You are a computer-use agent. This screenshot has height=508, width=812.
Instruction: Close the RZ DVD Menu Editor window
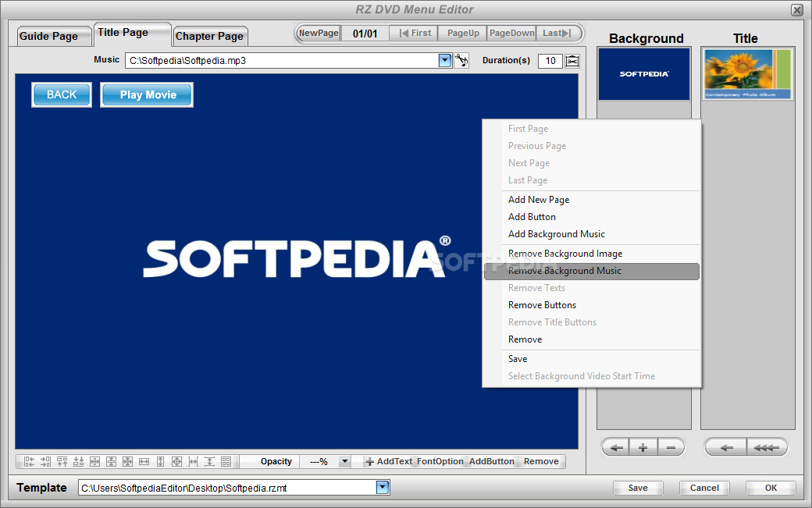(797, 10)
